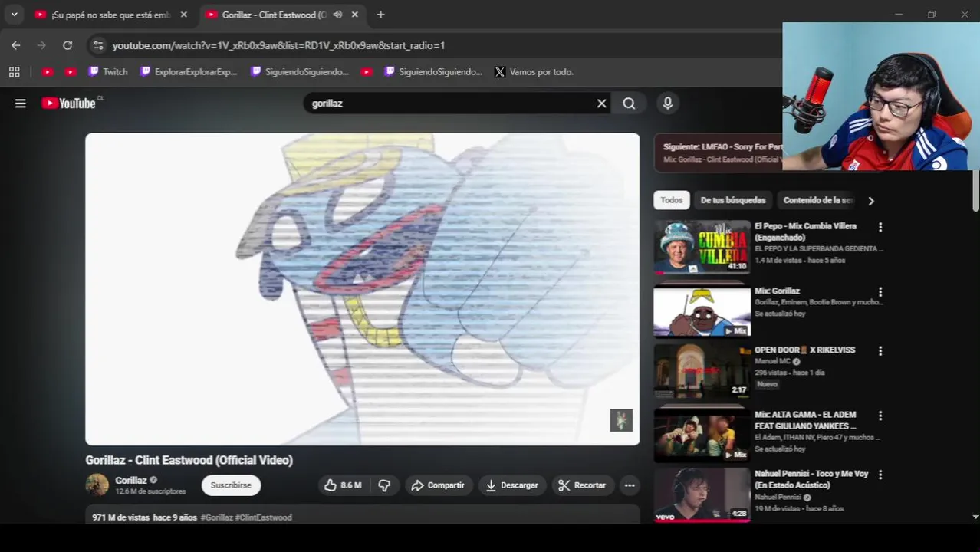Screen dimensions: 980x552
Task: Open options for Mix: ALTA GAMA - EL ADEM
Action: coord(880,416)
